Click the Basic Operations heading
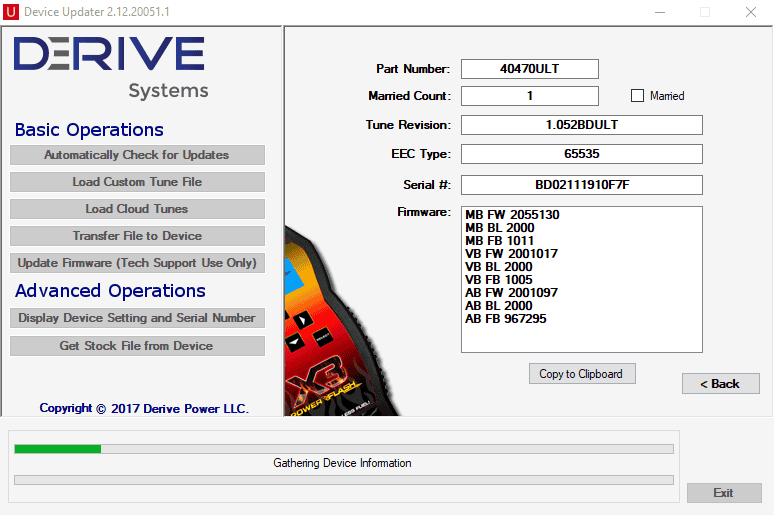Image resolution: width=774 pixels, height=515 pixels. tap(89, 130)
